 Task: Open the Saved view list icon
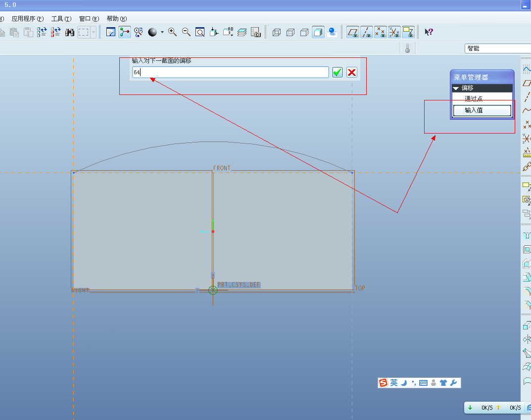[x=228, y=32]
